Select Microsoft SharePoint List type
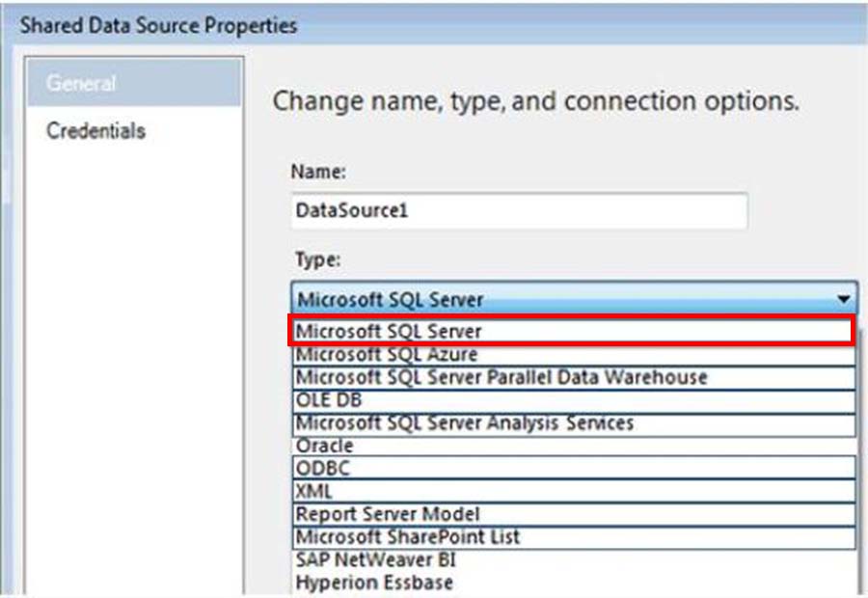 tap(574, 537)
